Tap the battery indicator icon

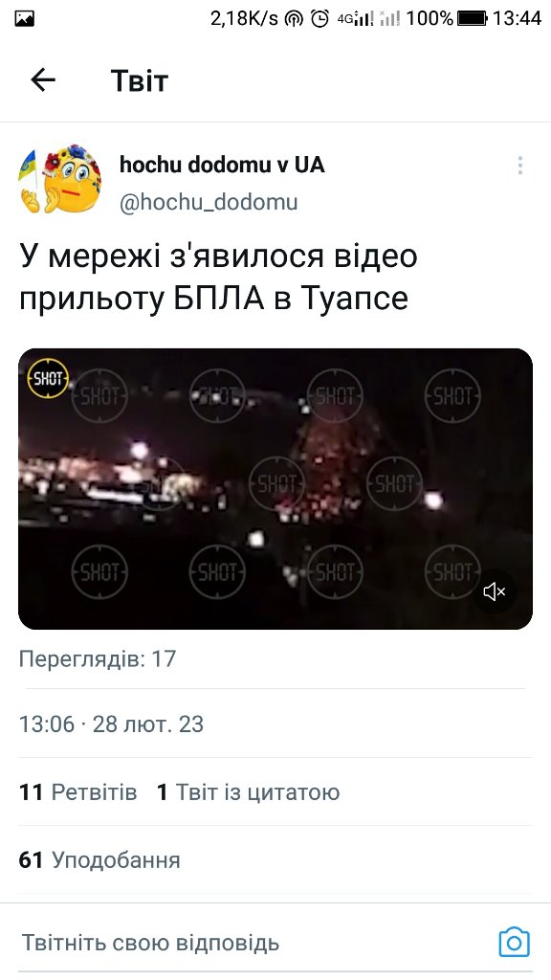point(472,19)
